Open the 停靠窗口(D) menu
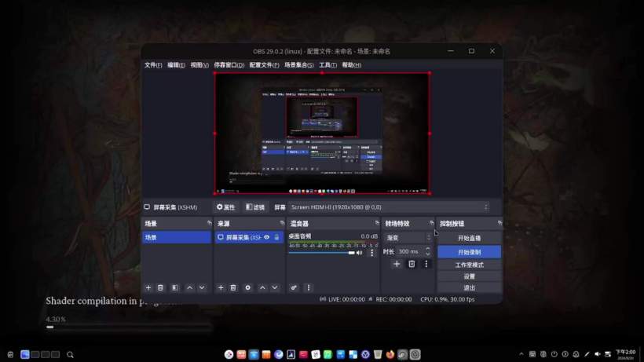The image size is (644, 362). point(229,65)
